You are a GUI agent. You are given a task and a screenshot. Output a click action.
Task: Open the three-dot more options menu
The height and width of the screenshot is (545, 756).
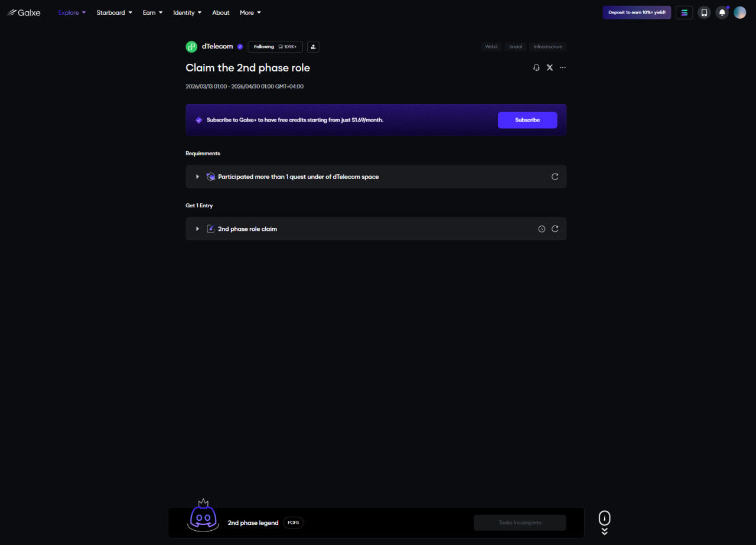click(562, 68)
